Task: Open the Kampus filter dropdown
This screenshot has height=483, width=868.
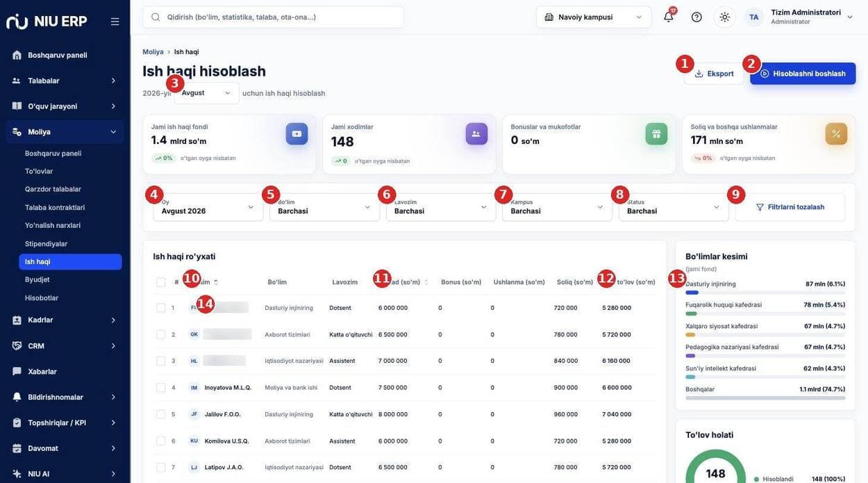Action: coord(557,207)
